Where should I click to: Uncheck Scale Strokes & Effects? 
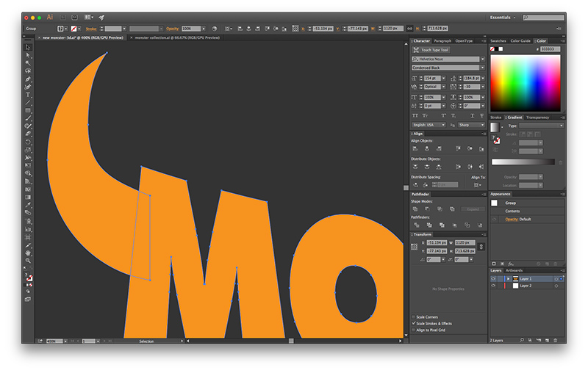414,324
